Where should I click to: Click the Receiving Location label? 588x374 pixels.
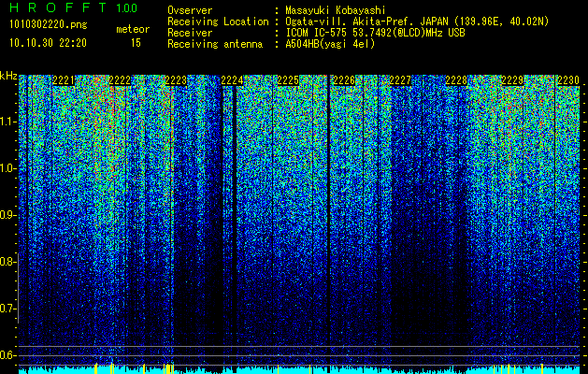pyautogui.click(x=218, y=22)
